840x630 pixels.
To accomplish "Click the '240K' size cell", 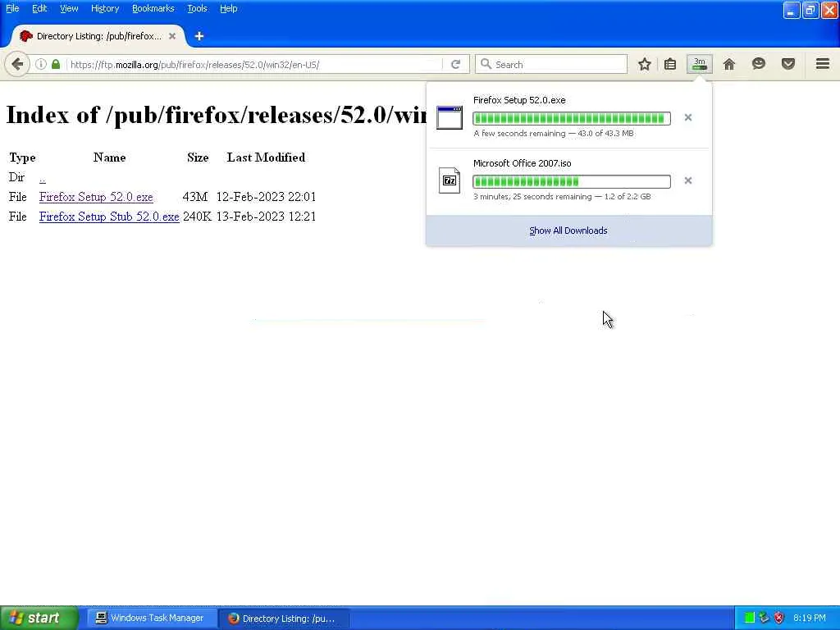I will coord(197,217).
